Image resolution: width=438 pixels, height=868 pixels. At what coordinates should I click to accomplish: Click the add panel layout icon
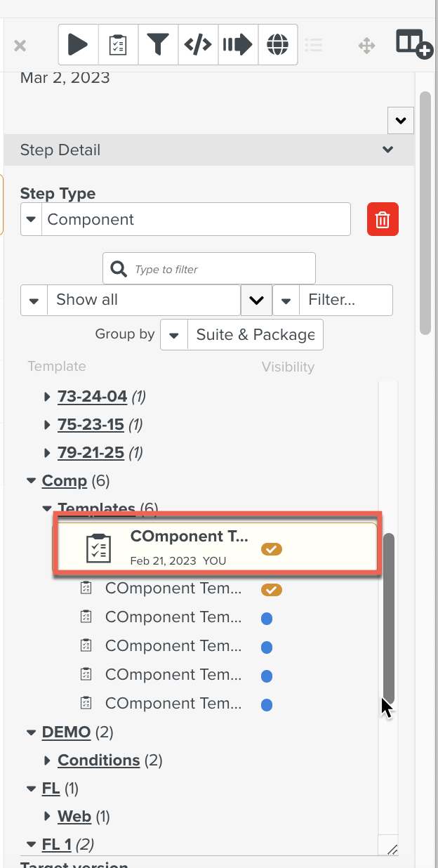[413, 44]
